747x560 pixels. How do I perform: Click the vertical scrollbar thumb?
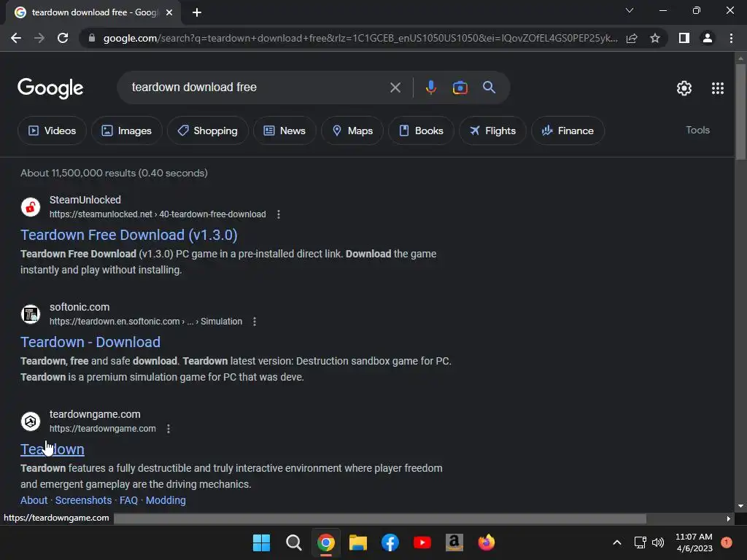click(740, 112)
